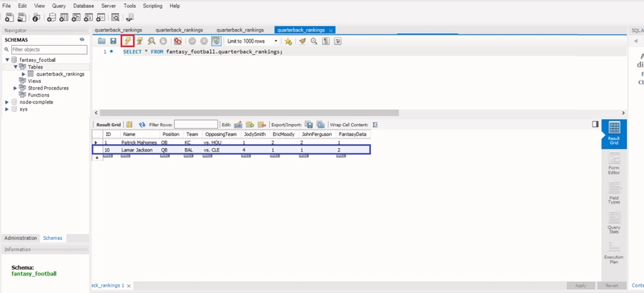This screenshot has width=644, height=293.
Task: Open Form Editor view
Action: coord(613,163)
